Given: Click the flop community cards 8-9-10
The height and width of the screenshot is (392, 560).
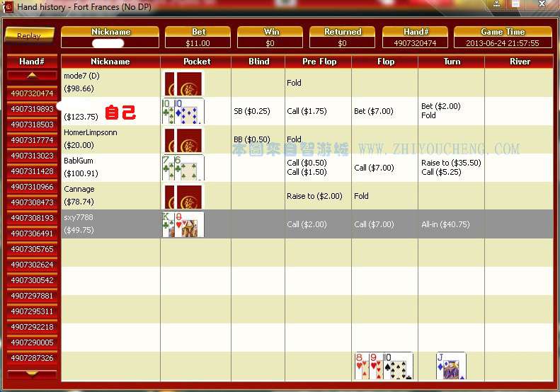Looking at the screenshot, I should click(x=383, y=367).
